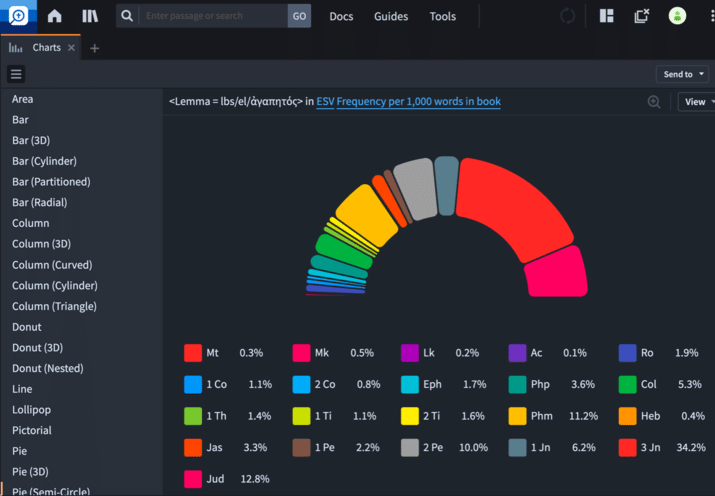Screen dimensions: 715x496
Task: Open the Home page icon
Action: pos(54,16)
